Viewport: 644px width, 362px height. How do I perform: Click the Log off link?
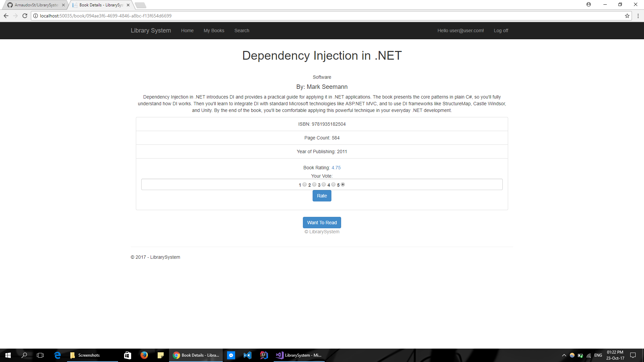501,31
